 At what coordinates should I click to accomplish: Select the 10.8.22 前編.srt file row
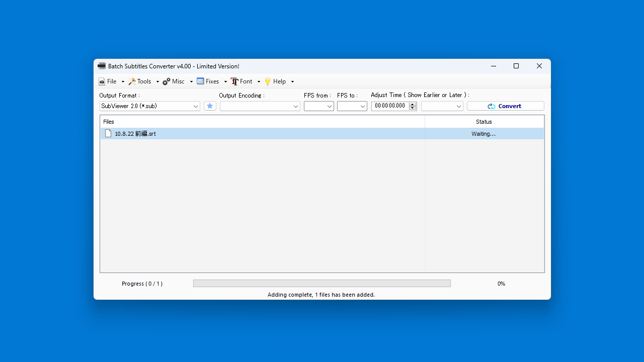[322, 134]
